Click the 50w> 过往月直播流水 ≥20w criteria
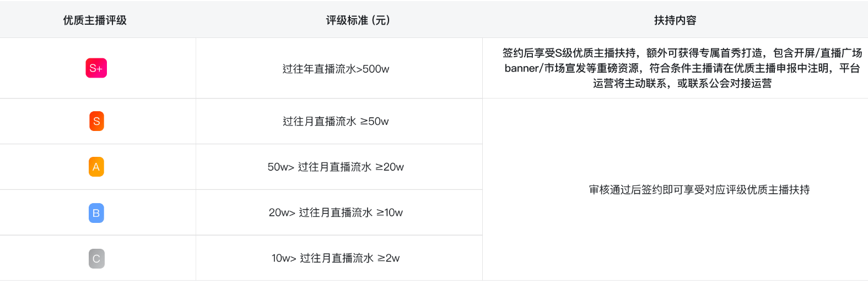Image resolution: width=868 pixels, height=306 pixels. point(336,167)
